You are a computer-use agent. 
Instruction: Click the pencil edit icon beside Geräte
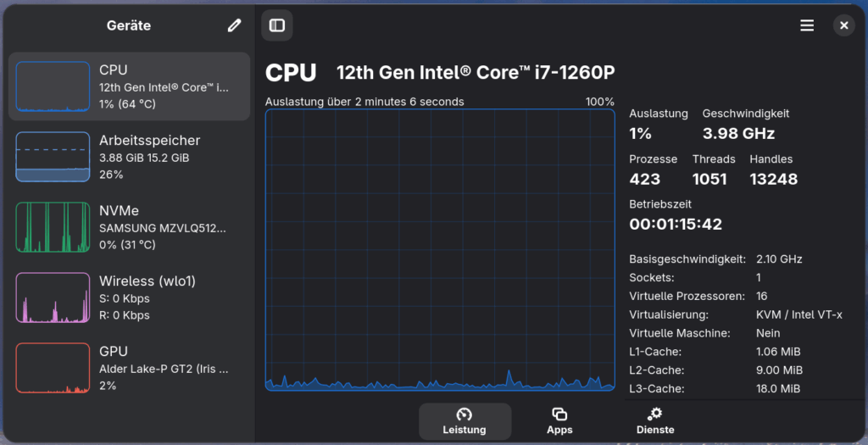click(234, 25)
